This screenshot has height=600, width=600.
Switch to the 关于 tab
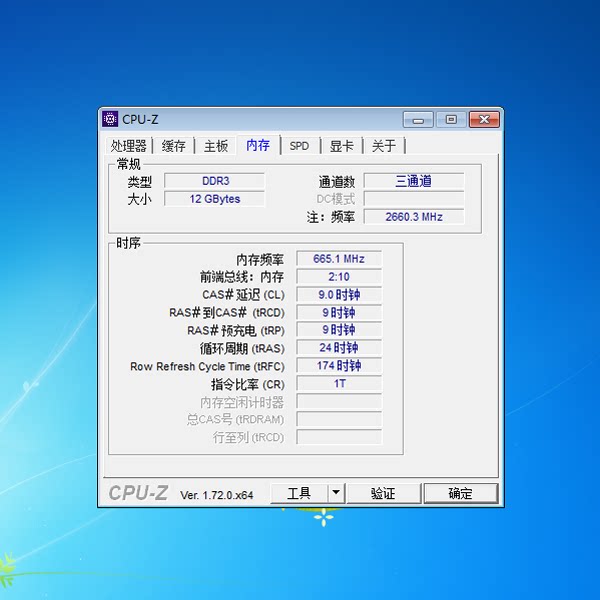pyautogui.click(x=383, y=146)
